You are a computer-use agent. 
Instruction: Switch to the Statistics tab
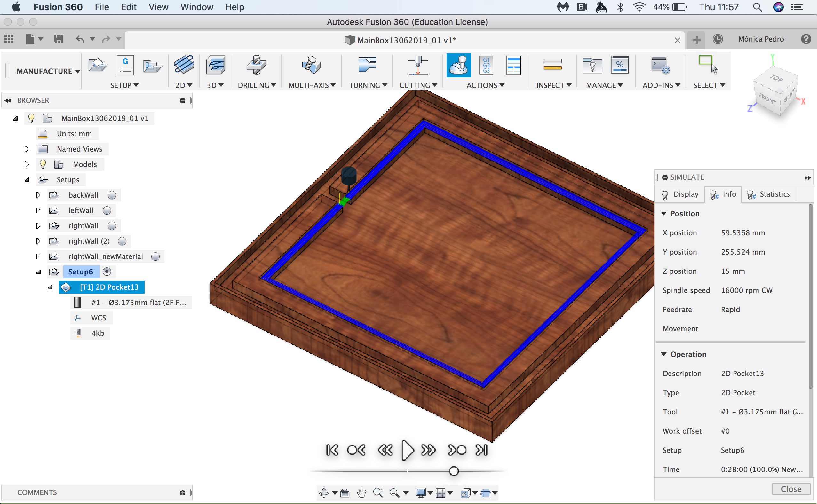click(768, 194)
